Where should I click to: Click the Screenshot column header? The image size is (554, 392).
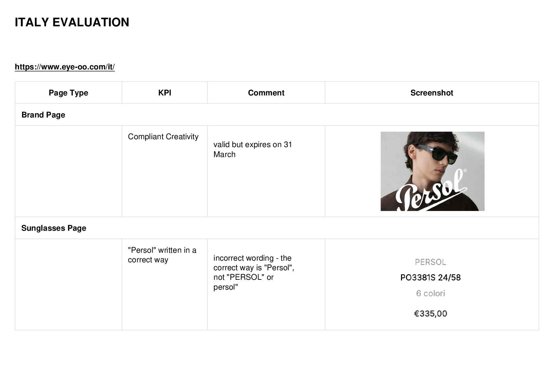point(432,93)
